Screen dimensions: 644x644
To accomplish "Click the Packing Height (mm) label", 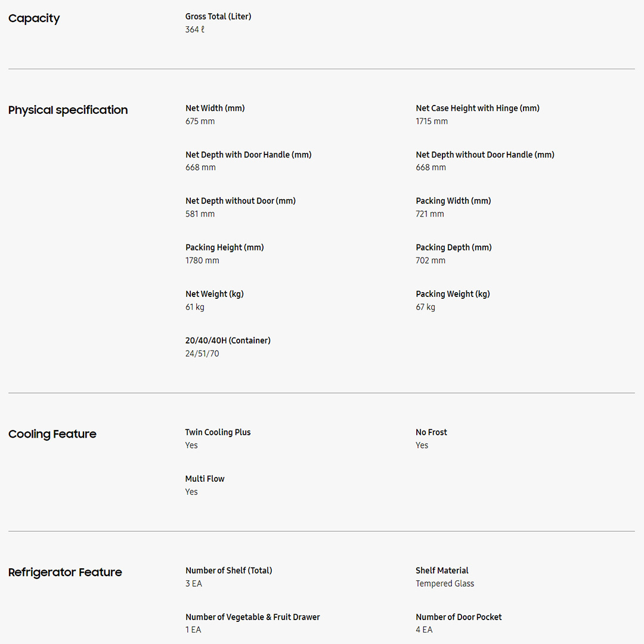I will pos(225,247).
